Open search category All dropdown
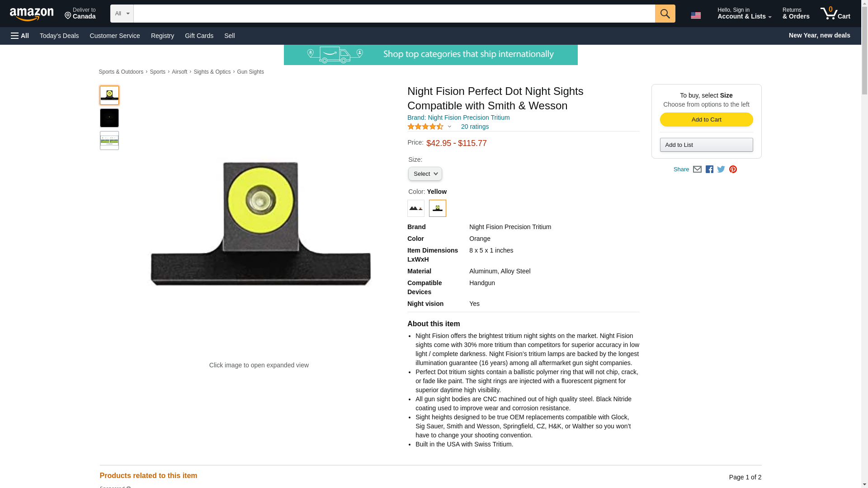This screenshot has height=488, width=868. (122, 14)
